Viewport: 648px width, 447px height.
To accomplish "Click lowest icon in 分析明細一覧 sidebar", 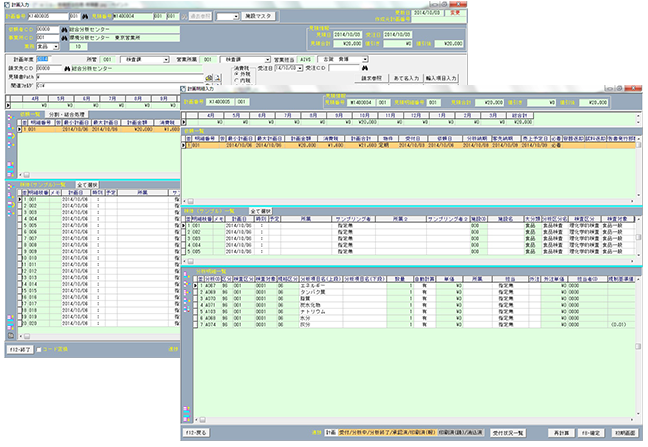I will click(x=186, y=418).
